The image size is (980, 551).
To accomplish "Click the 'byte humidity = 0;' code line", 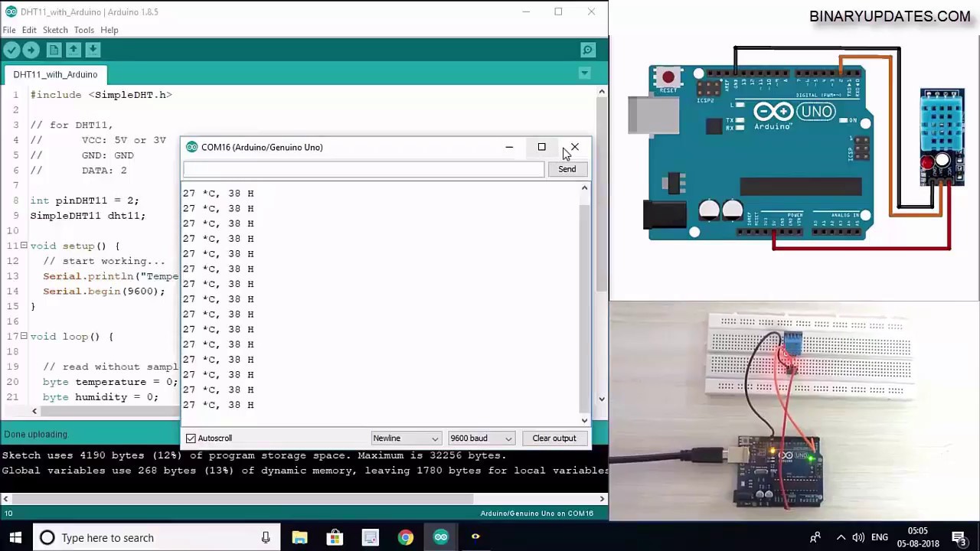I will (100, 397).
